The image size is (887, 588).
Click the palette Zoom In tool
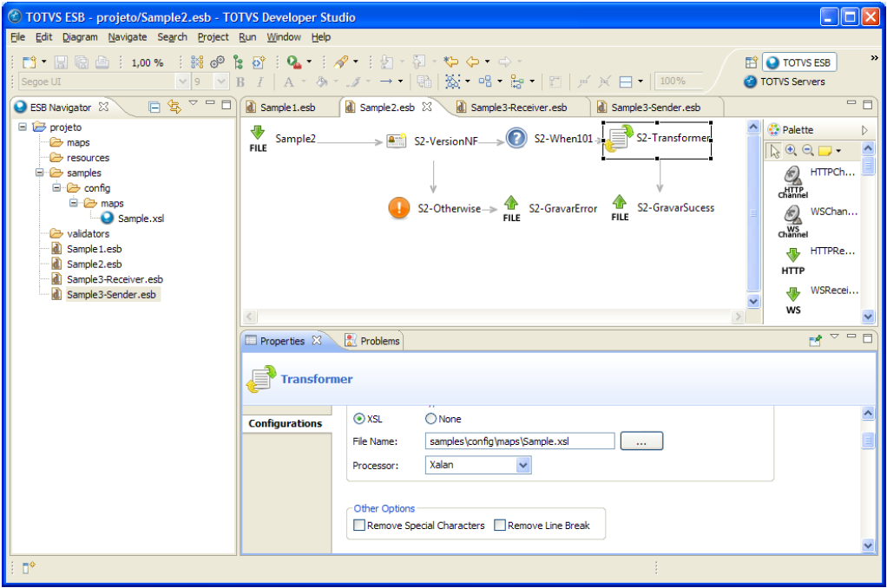[791, 150]
